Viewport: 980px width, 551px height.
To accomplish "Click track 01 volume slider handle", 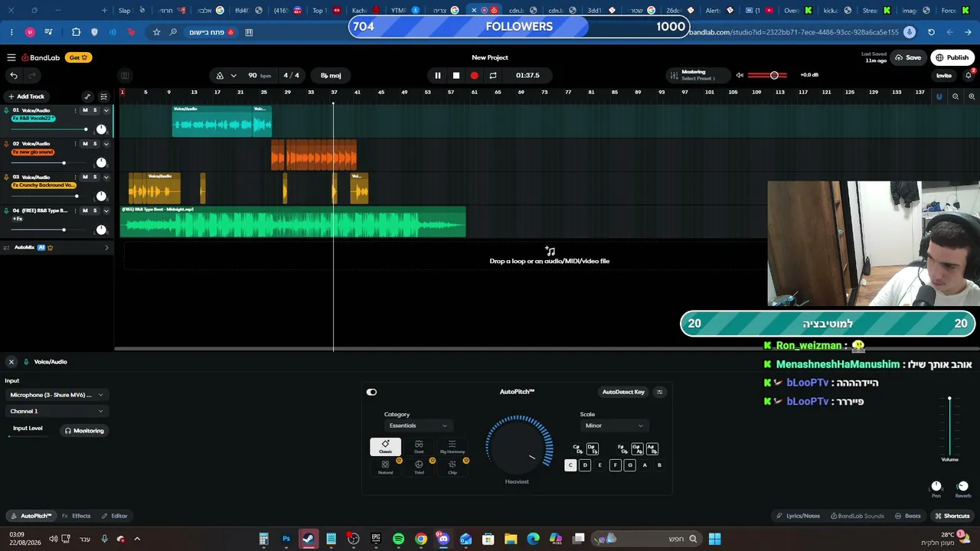I will 86,129.
